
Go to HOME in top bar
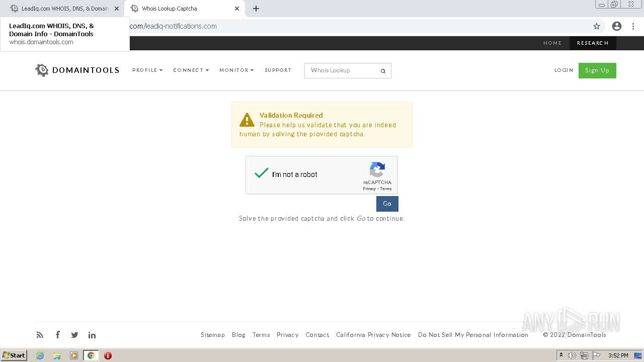(x=552, y=43)
